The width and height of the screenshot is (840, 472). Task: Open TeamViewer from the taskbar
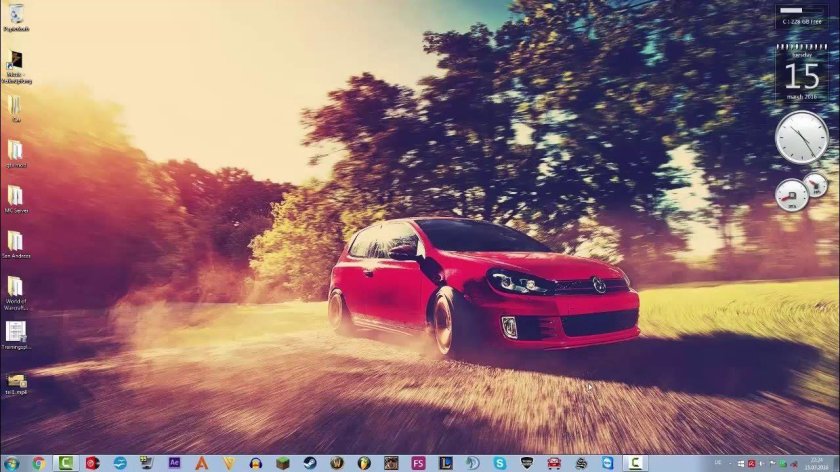pyautogui.click(x=607, y=463)
